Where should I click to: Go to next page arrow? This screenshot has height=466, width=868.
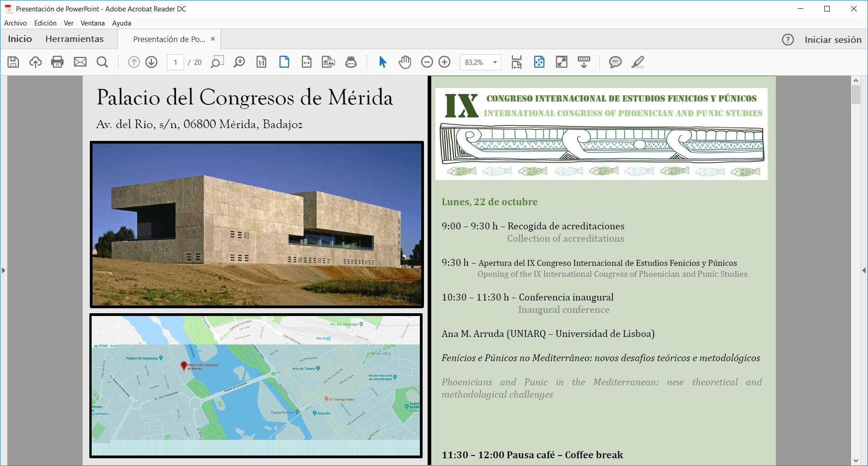151,62
